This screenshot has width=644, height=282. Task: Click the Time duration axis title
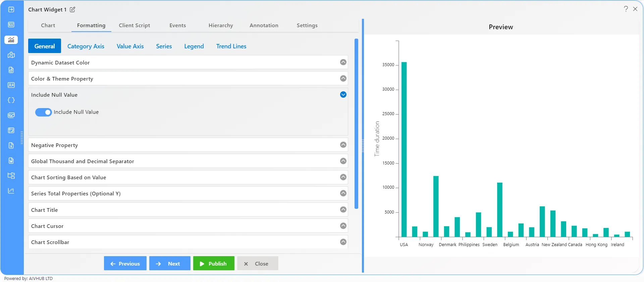click(x=377, y=139)
